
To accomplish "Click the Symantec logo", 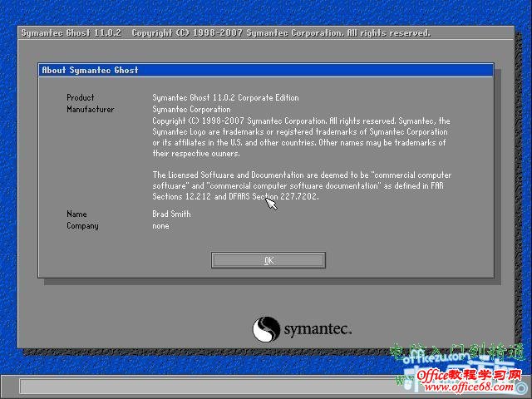I will coord(302,329).
